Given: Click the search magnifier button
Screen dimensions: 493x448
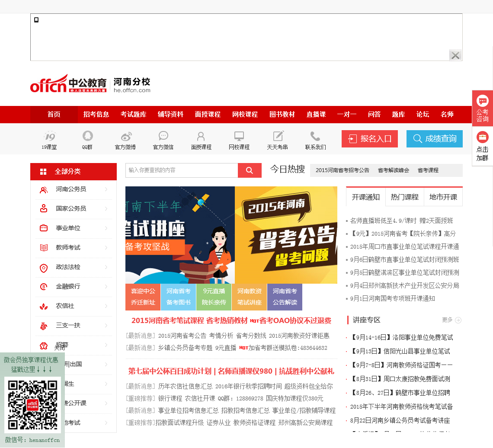Looking at the screenshot, I should [x=250, y=170].
